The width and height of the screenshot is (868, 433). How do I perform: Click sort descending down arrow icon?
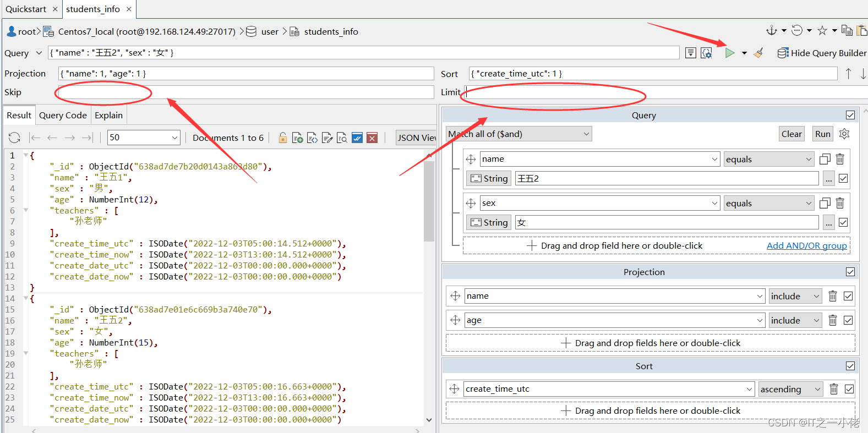click(x=863, y=74)
